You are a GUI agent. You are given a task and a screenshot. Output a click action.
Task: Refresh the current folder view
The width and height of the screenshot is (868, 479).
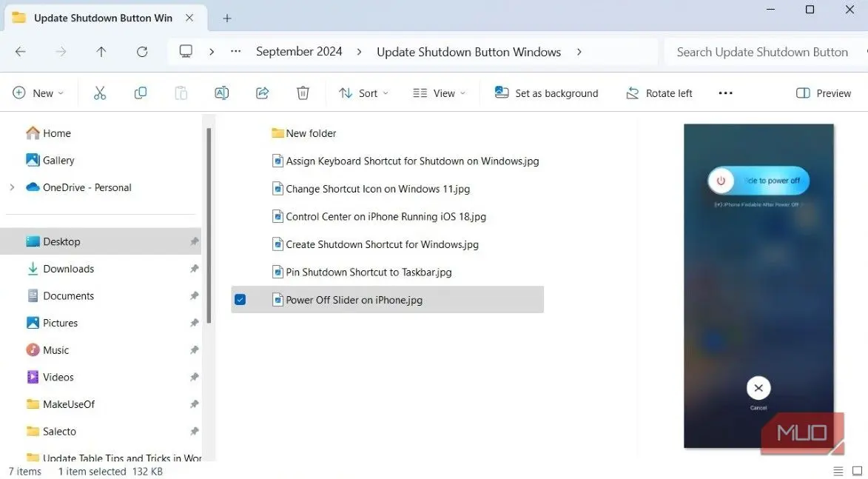(x=142, y=52)
